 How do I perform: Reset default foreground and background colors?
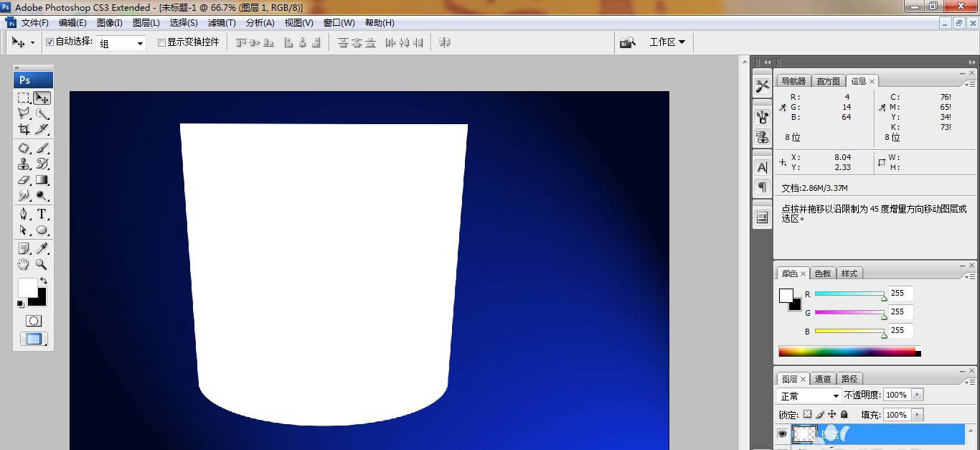point(21,304)
